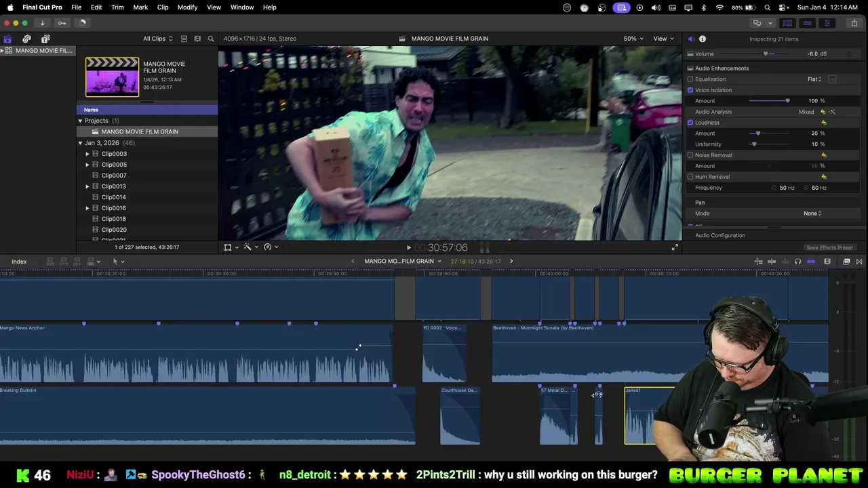The image size is (868, 488).
Task: Open Audio Configuration section
Action: [x=720, y=235]
